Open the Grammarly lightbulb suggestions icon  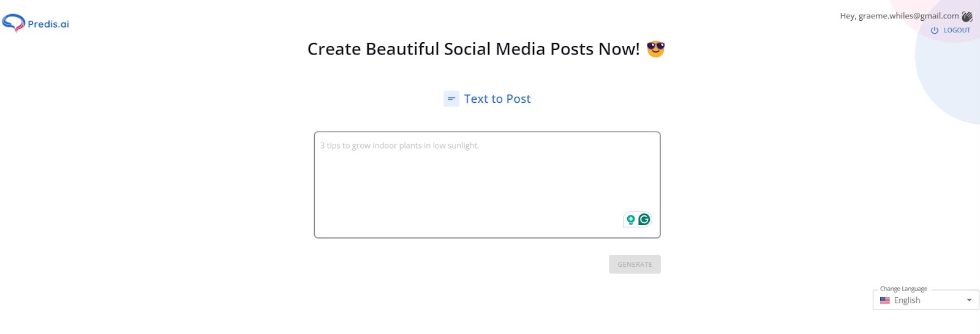[630, 220]
